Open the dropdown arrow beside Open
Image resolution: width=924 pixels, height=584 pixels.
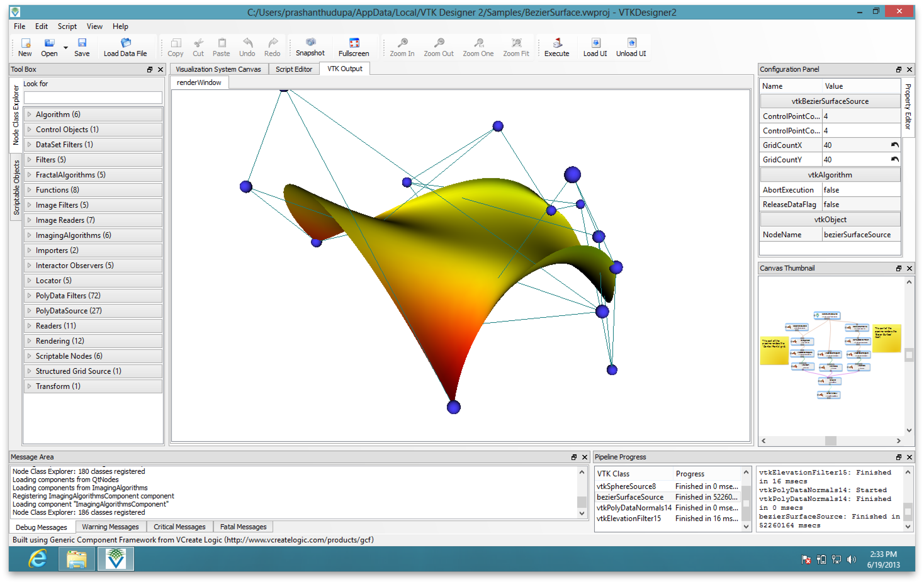click(65, 48)
